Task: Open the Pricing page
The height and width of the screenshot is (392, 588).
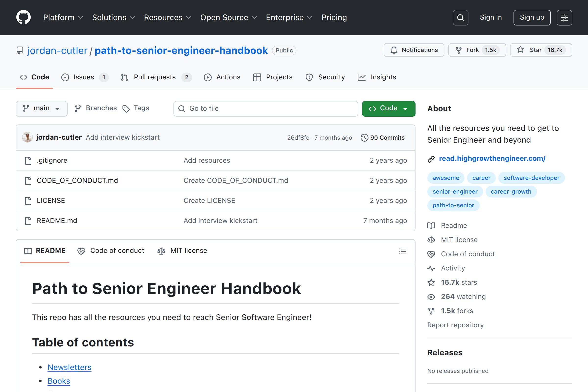Action: point(334,17)
